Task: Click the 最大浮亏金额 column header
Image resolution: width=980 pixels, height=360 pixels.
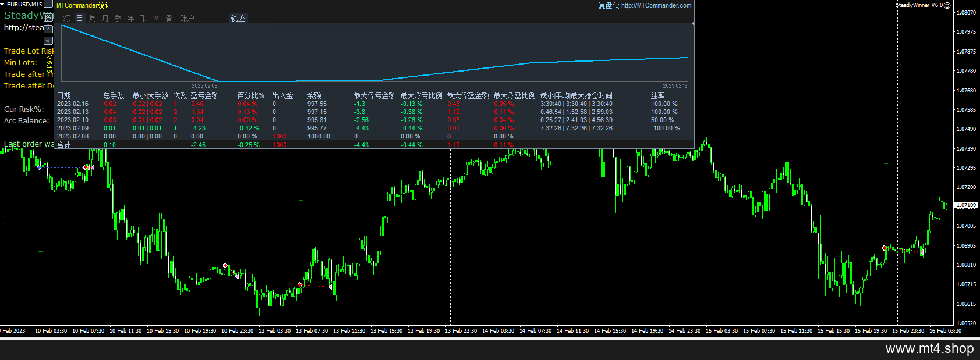Action: [x=375, y=95]
